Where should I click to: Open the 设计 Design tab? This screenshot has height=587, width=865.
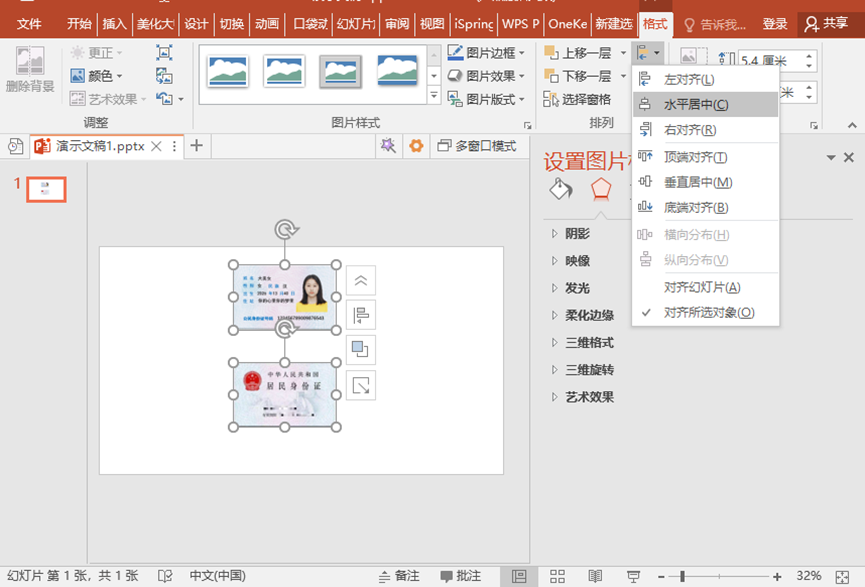(196, 24)
